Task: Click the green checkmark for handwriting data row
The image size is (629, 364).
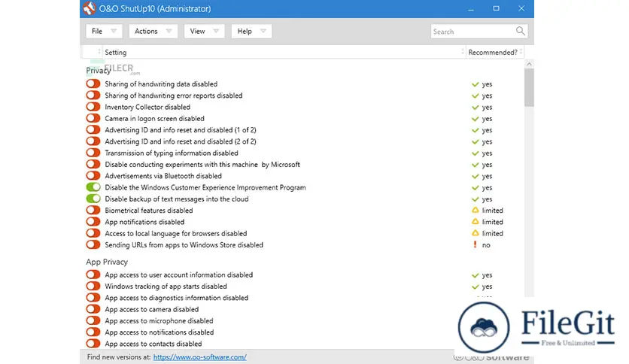Action: point(476,84)
